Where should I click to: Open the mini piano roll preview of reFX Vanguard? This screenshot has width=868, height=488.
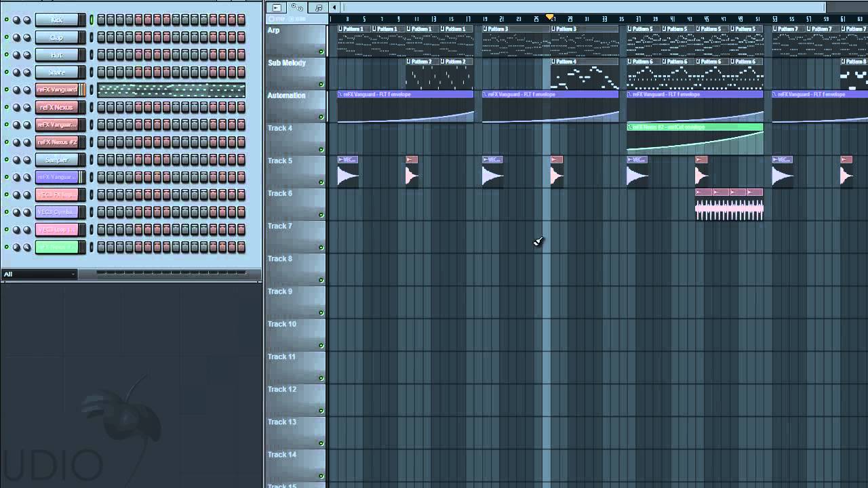[x=171, y=90]
